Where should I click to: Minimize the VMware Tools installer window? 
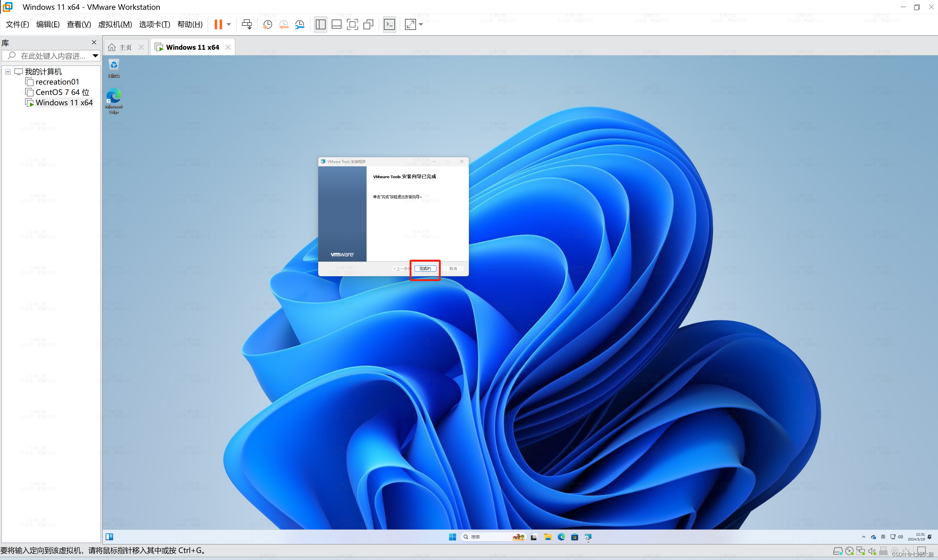click(434, 161)
